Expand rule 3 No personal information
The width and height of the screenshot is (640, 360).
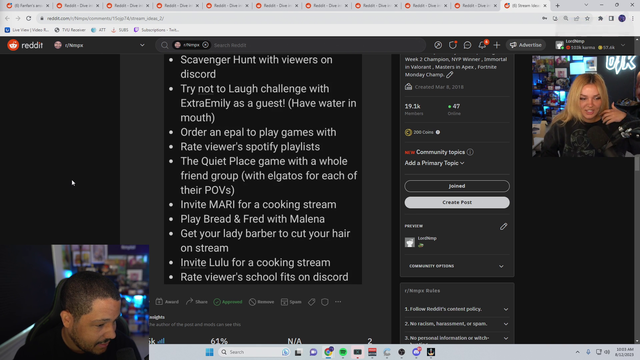pos(457,338)
